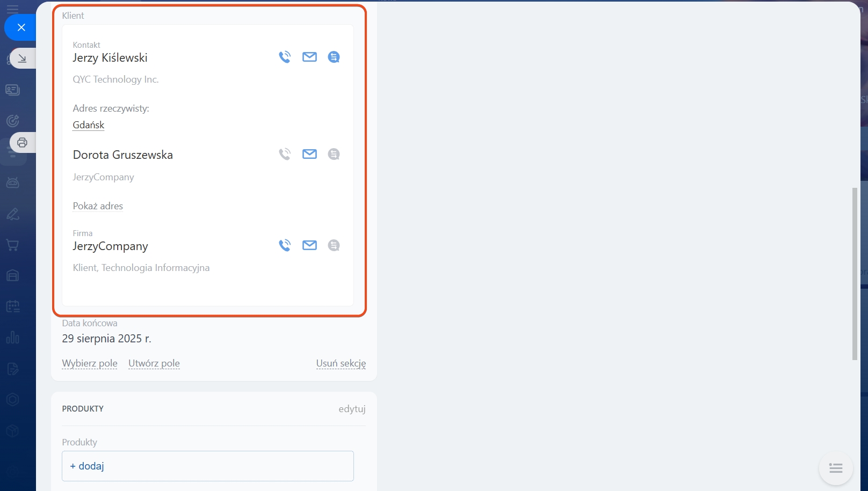Image resolution: width=868 pixels, height=491 pixels.
Task: Click the 'PRODUKTY' section header
Action: pyautogui.click(x=83, y=409)
